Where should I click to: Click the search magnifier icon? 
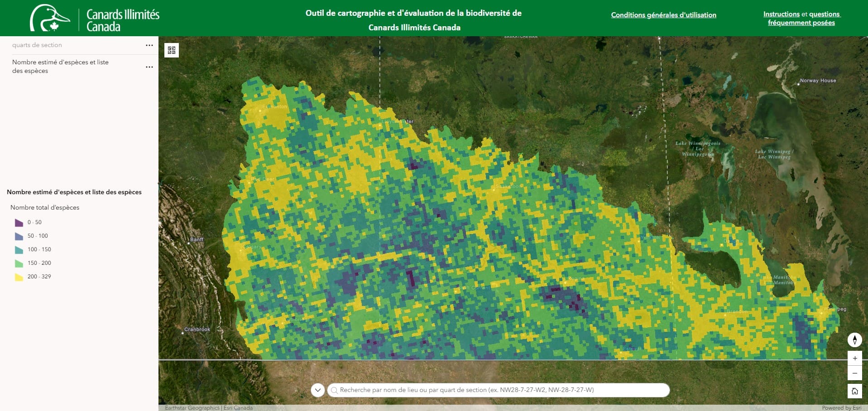[x=335, y=390]
